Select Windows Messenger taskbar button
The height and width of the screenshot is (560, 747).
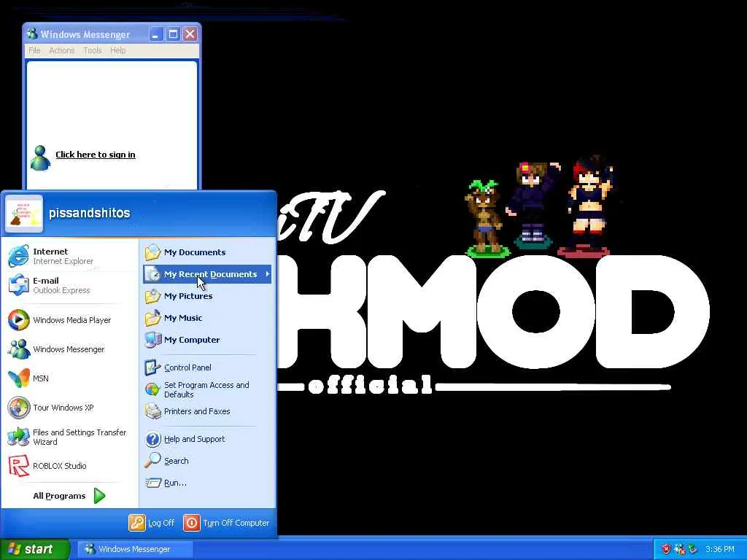[135, 549]
